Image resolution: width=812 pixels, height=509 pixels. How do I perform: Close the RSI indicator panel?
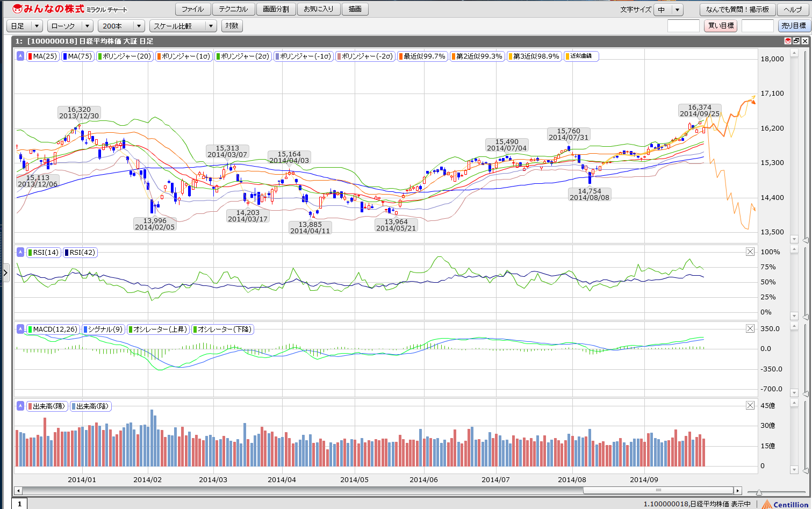click(x=750, y=252)
